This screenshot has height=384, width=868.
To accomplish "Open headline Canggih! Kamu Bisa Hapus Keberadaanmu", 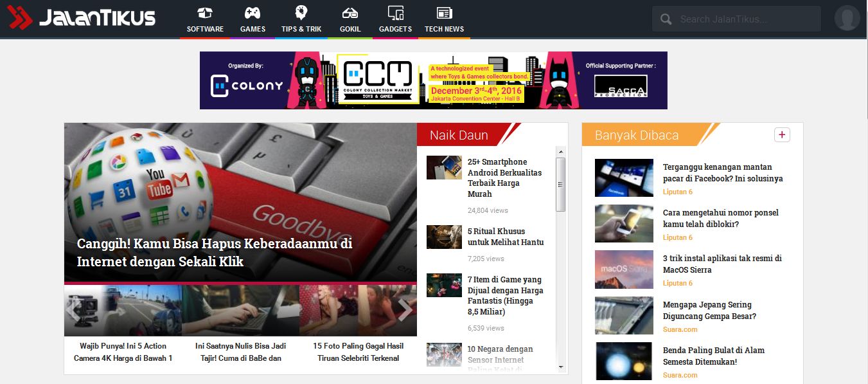I will coord(215,253).
